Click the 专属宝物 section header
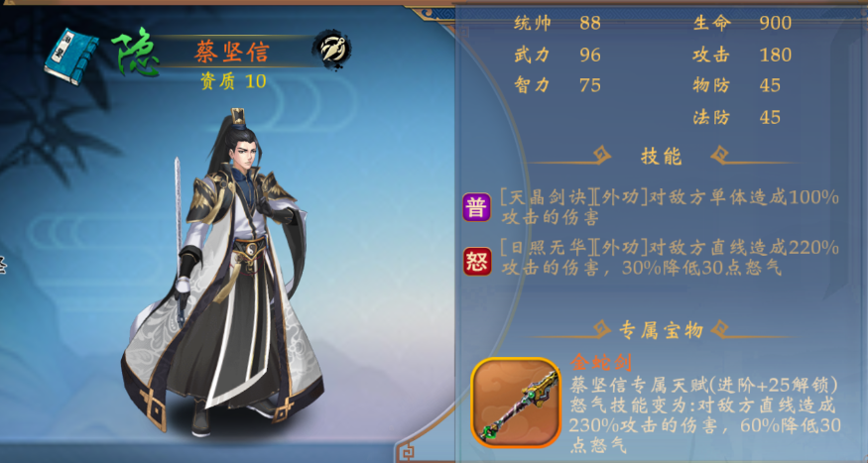 pos(661,330)
